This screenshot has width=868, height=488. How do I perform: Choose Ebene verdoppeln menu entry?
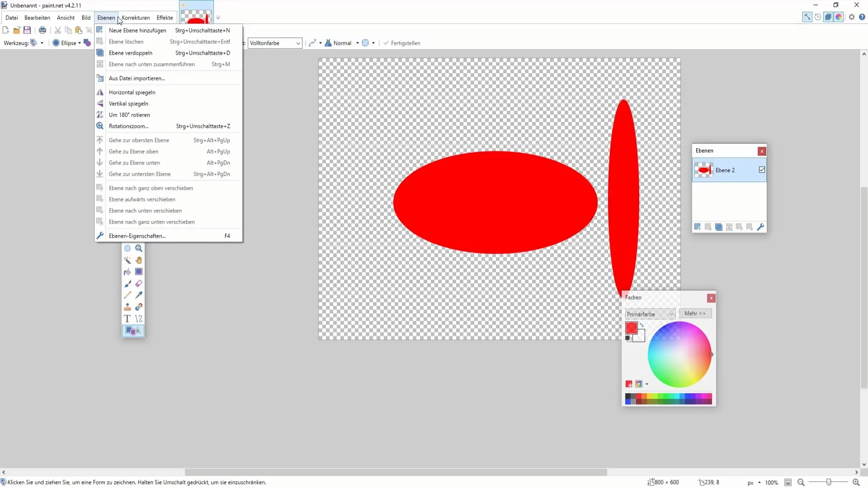coord(168,53)
